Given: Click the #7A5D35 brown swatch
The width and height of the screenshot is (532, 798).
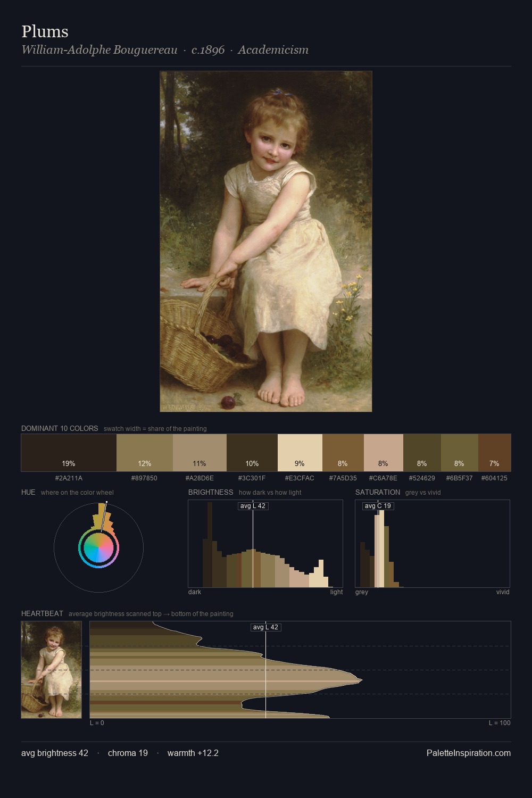Looking at the screenshot, I should click(x=343, y=453).
